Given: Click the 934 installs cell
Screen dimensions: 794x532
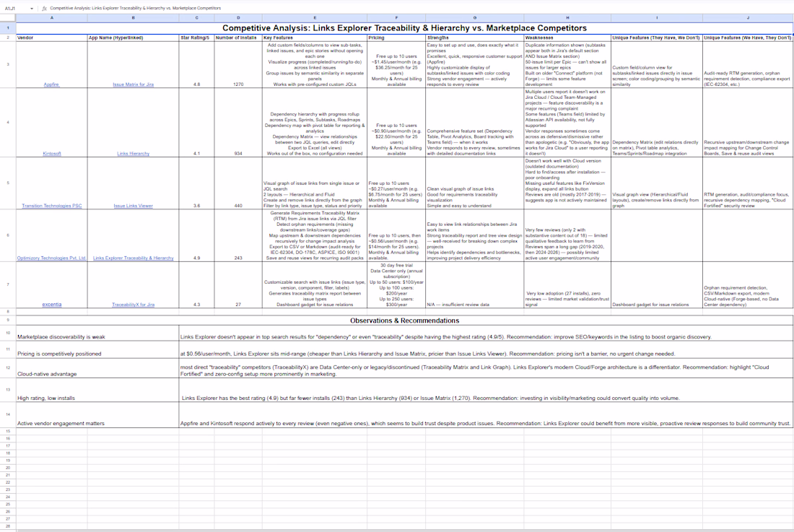Looking at the screenshot, I should (238, 123).
